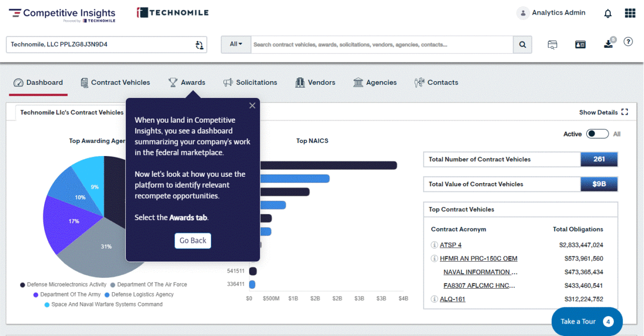Image resolution: width=644 pixels, height=336 pixels.
Task: Click the 541511 NAICS bar
Action: (253, 271)
